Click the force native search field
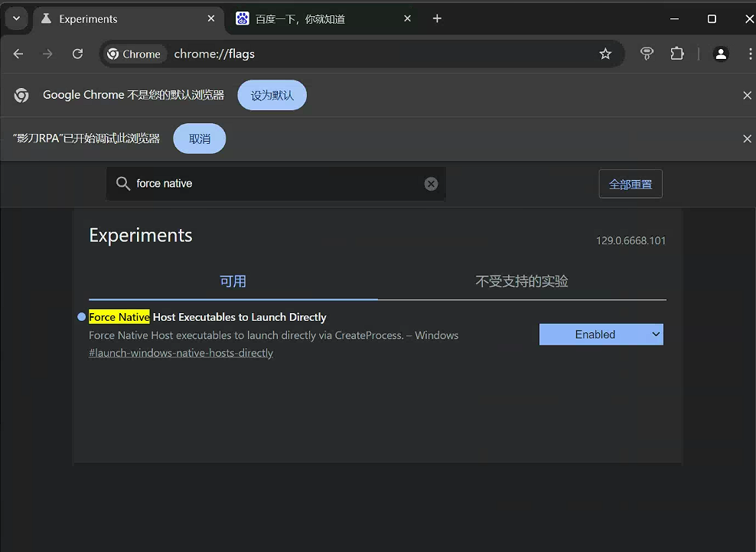756x552 pixels. pyautogui.click(x=275, y=184)
